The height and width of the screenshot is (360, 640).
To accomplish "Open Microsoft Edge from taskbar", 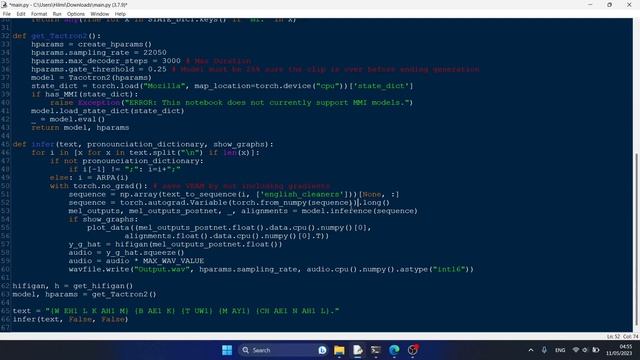I will [x=394, y=350].
